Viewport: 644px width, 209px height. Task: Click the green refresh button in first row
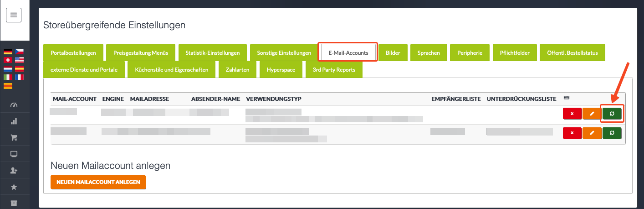pos(612,114)
